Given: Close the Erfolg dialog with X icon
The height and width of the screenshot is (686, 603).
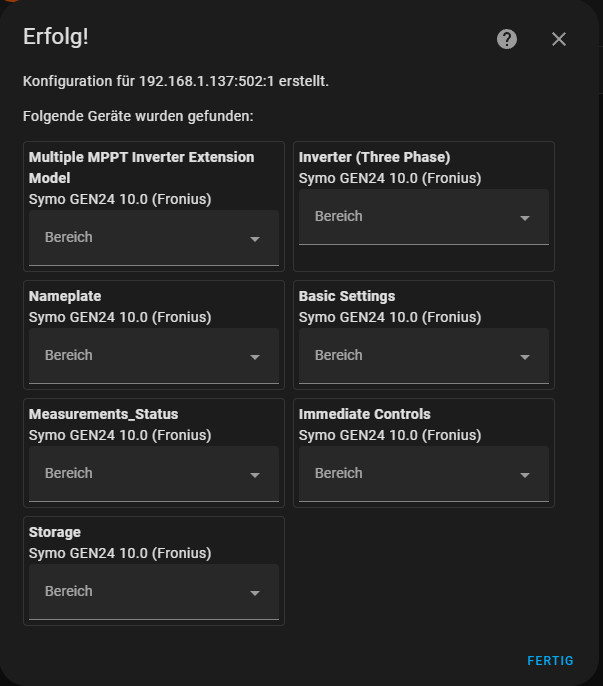Looking at the screenshot, I should [559, 39].
